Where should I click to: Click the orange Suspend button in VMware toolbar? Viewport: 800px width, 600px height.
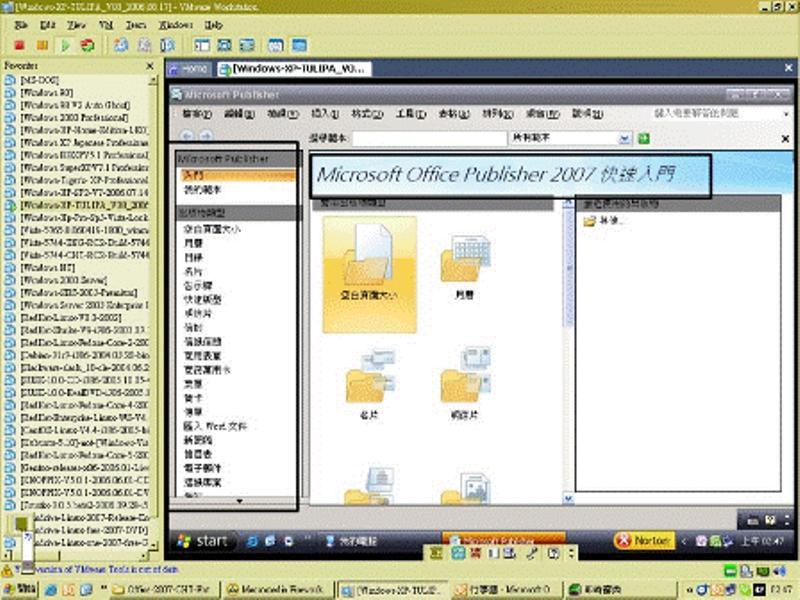point(42,45)
